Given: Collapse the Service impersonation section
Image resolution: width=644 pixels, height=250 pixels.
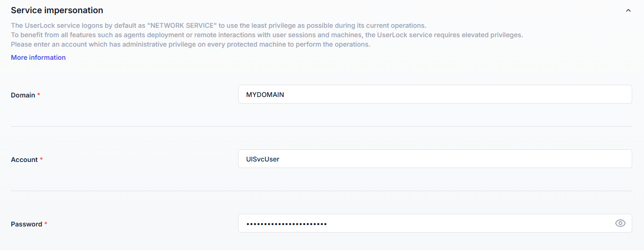Looking at the screenshot, I should tap(628, 10).
